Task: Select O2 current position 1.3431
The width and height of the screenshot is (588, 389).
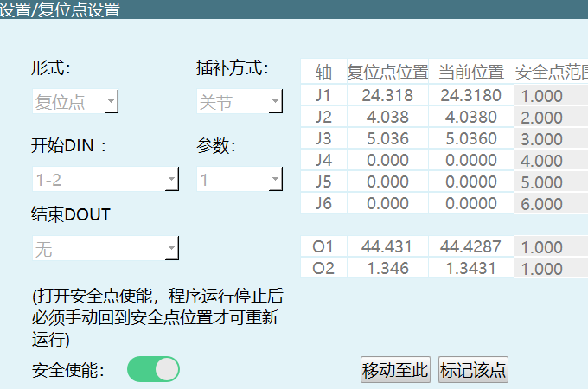Action: (x=471, y=268)
